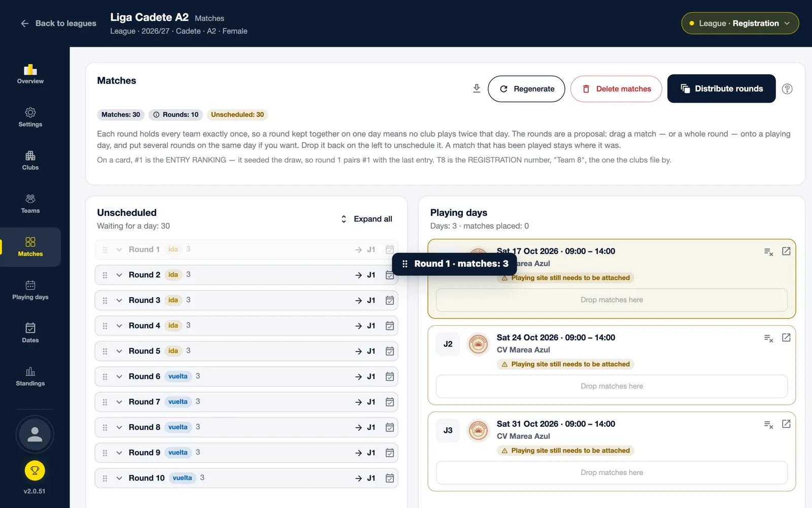Click the Rounds: 10 badge

[176, 115]
